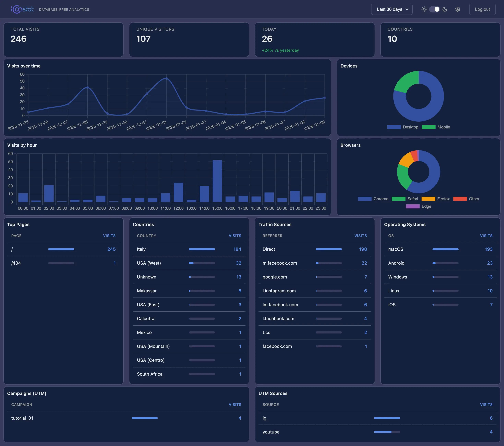The height and width of the screenshot is (446, 504).
Task: Open the Last 30 days date range dropdown
Action: tap(392, 9)
